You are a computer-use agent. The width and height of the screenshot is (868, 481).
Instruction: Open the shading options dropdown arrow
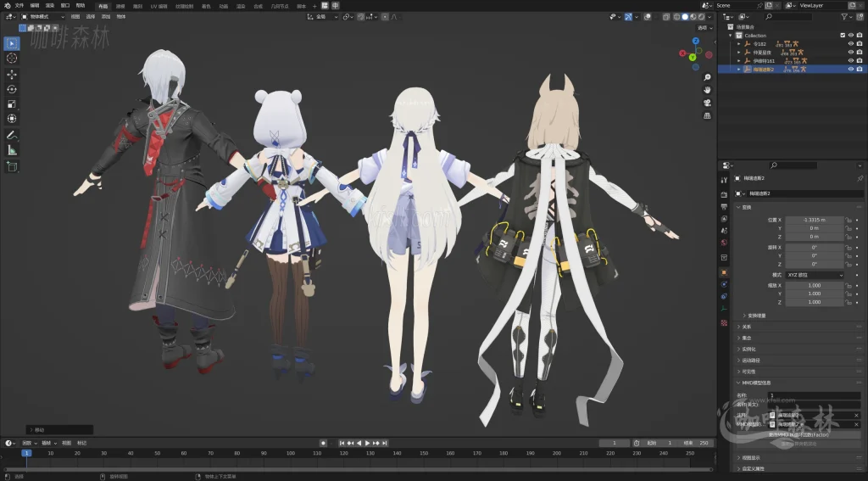[709, 17]
